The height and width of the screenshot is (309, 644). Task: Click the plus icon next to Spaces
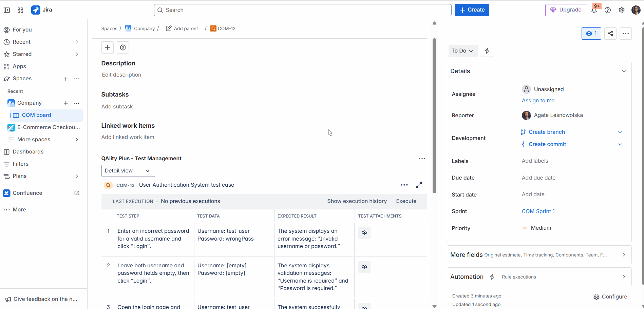point(66,79)
